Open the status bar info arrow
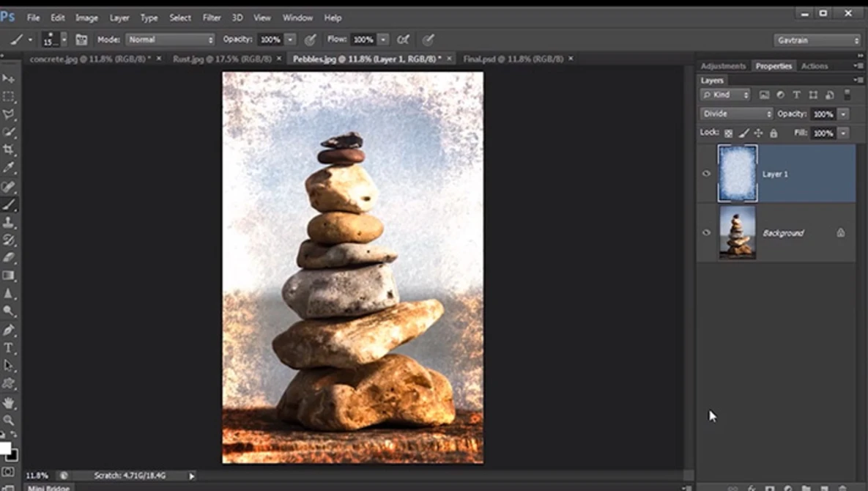 pyautogui.click(x=191, y=476)
